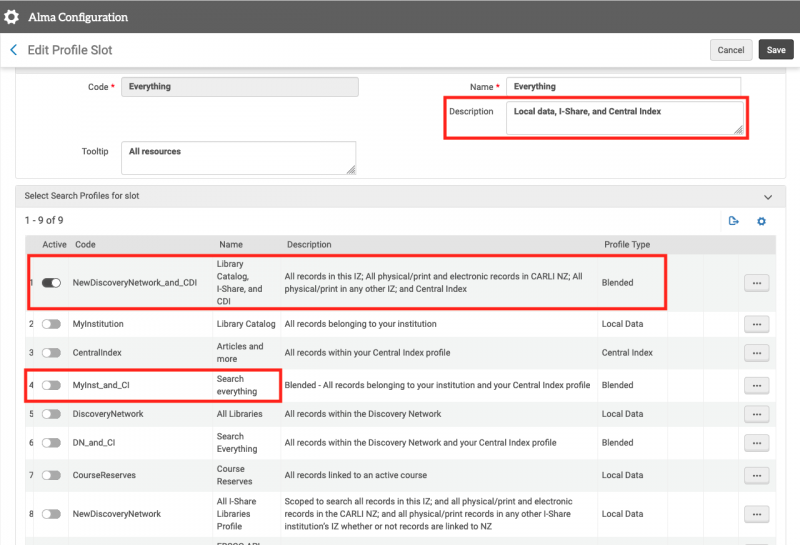Click the Name column header
Screen dimensions: 800x545
pyautogui.click(x=231, y=244)
